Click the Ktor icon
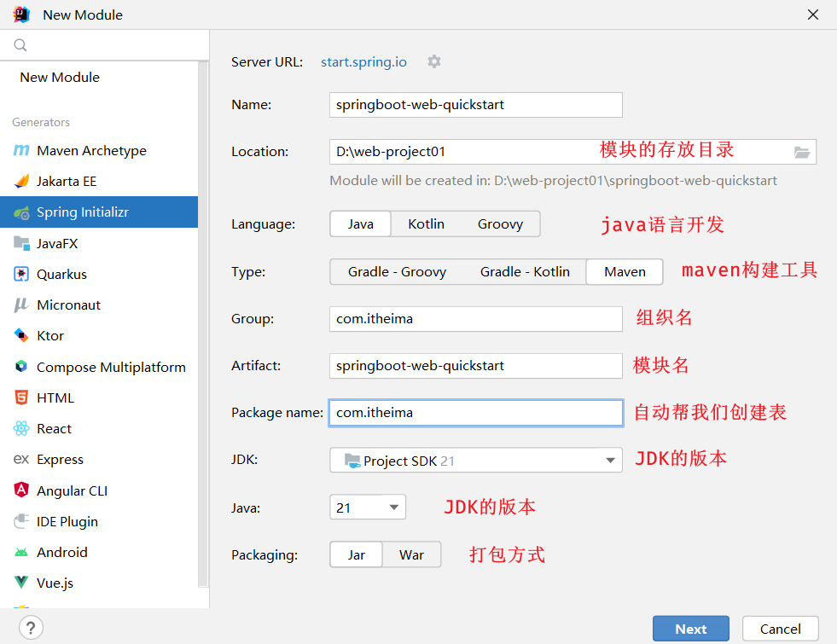This screenshot has height=644, width=837. tap(21, 335)
